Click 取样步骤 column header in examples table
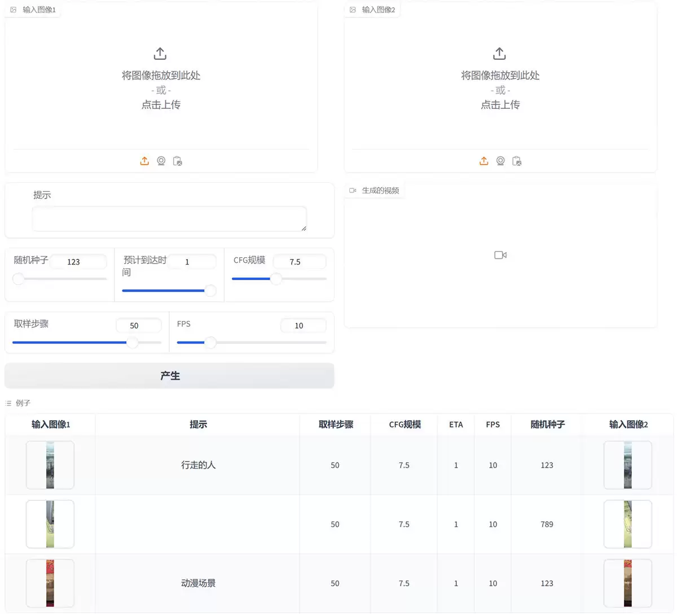 (x=336, y=425)
